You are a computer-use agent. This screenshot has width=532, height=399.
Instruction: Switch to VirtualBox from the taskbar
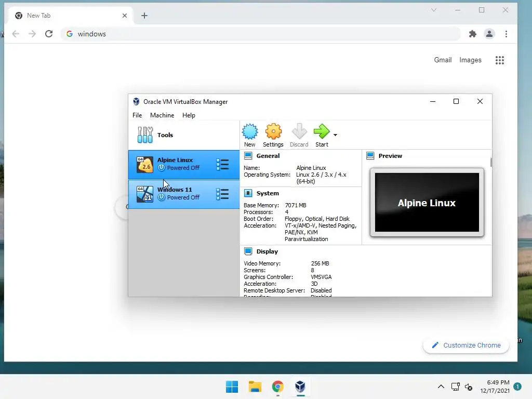300,387
